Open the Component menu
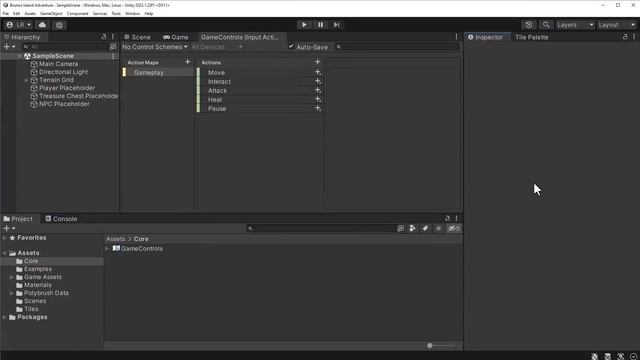640x360 pixels. coord(78,13)
